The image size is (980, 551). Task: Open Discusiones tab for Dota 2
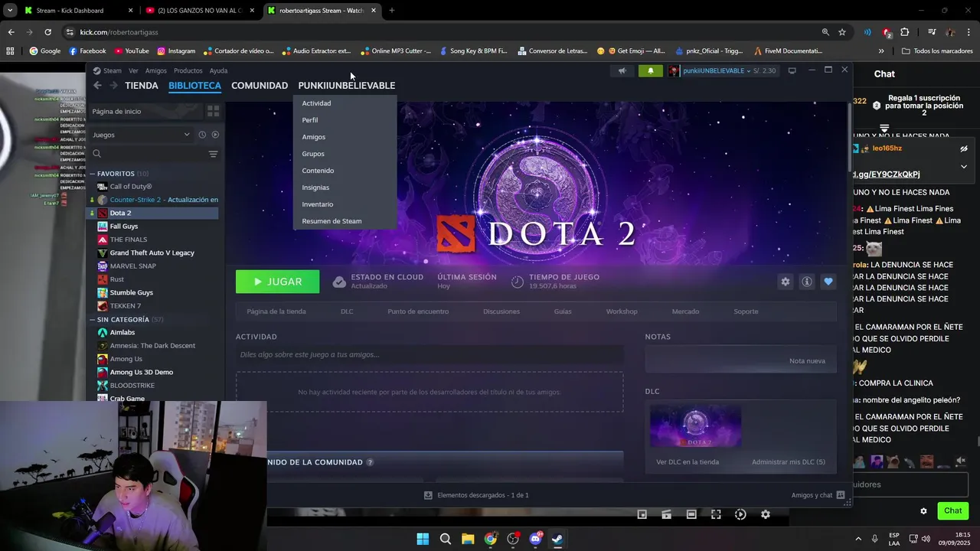click(x=501, y=311)
